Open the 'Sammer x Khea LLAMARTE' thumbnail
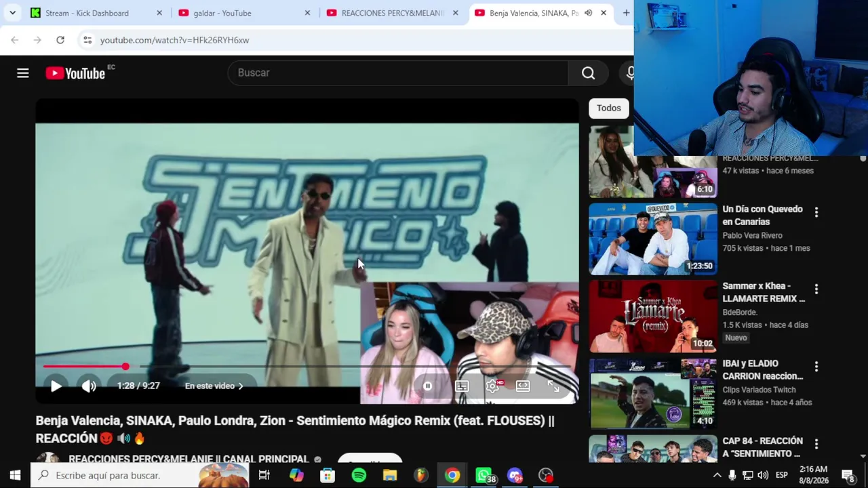 (653, 317)
